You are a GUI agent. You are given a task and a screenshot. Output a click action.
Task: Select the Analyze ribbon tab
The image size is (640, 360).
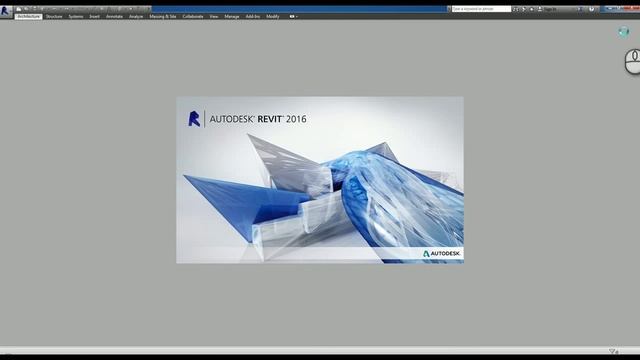pyautogui.click(x=136, y=17)
